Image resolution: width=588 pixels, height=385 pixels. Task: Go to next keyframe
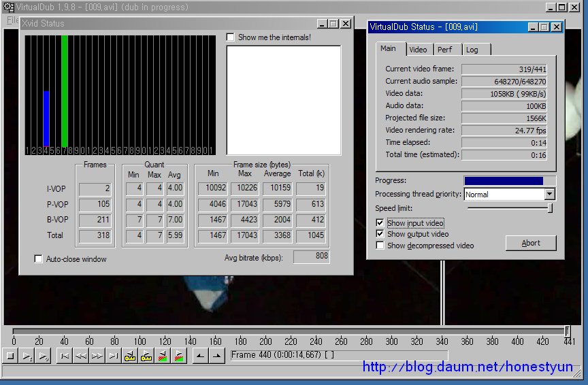click(x=146, y=356)
